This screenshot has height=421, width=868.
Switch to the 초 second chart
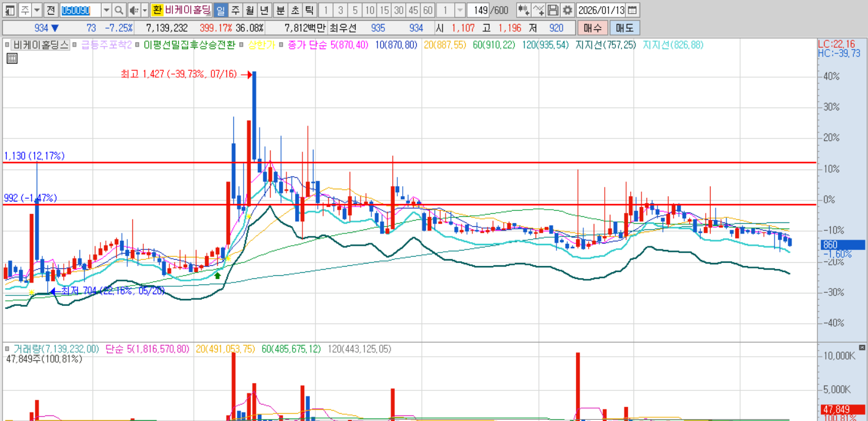pos(295,10)
